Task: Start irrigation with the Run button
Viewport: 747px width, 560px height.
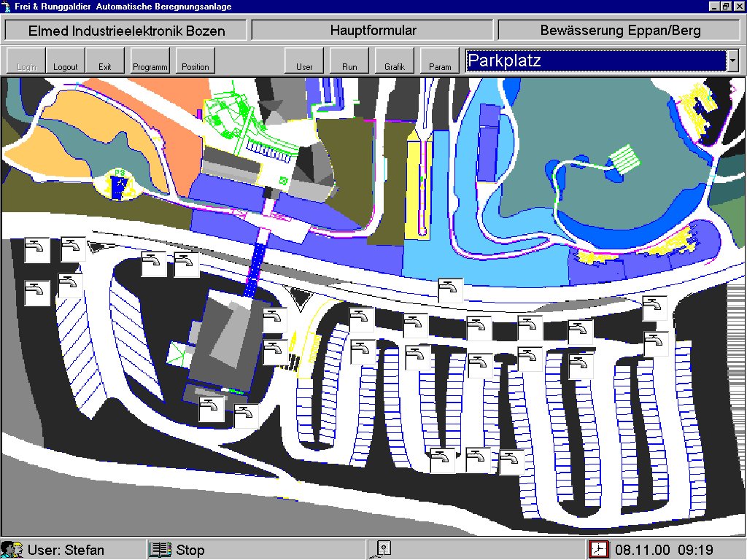Action: (349, 61)
